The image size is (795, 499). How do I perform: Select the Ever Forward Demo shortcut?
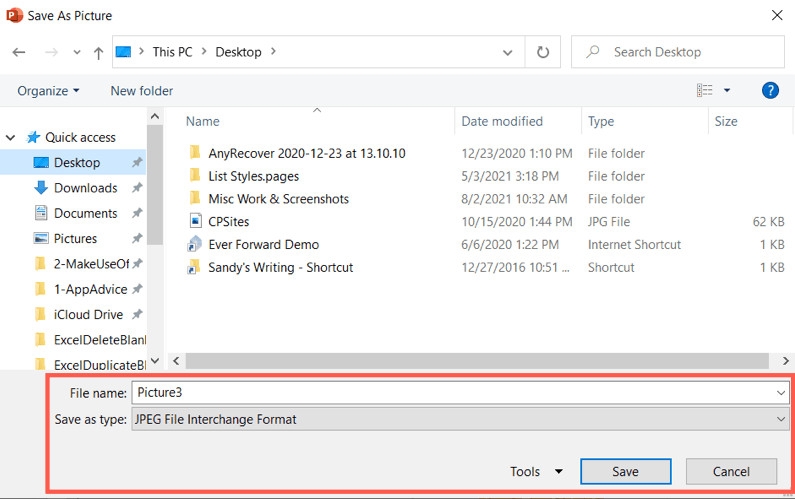pyautogui.click(x=264, y=244)
